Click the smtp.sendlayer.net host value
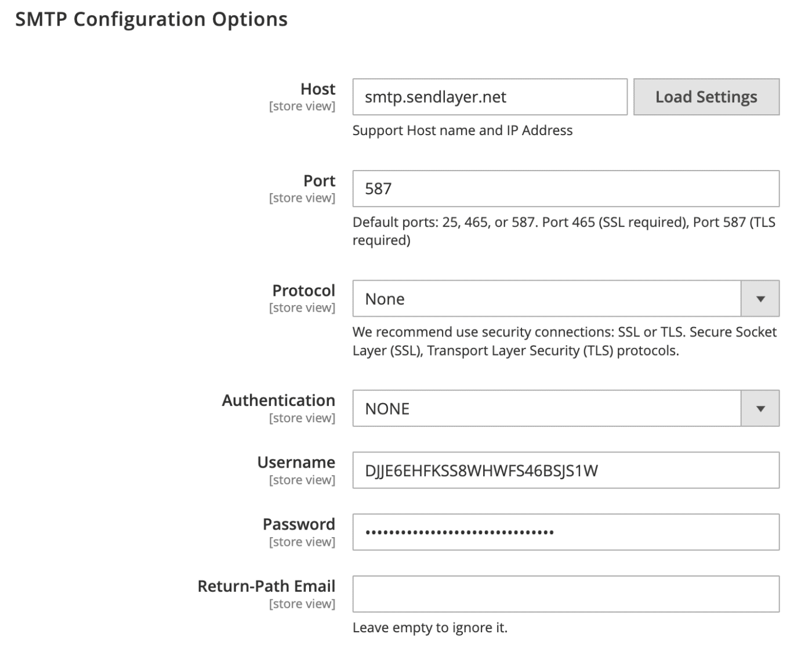 pyautogui.click(x=436, y=97)
